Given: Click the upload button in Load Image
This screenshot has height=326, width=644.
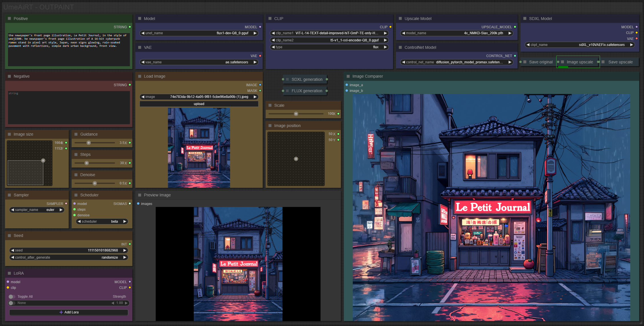Looking at the screenshot, I should click(x=199, y=104).
